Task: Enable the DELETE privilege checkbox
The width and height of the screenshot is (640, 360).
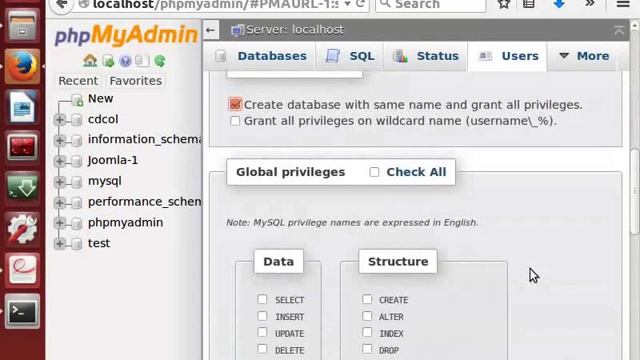Action: pos(262,349)
